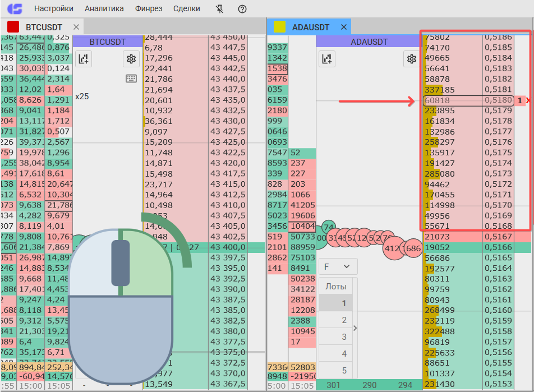The width and height of the screenshot is (534, 392).
Task: Open the help question-mark icon
Action: (242, 9)
